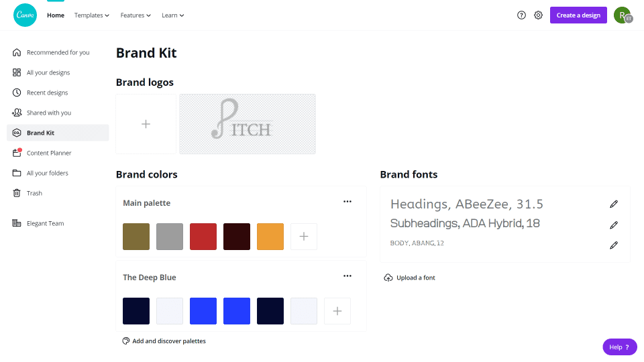Click Create a design button
644x362 pixels.
coord(578,15)
